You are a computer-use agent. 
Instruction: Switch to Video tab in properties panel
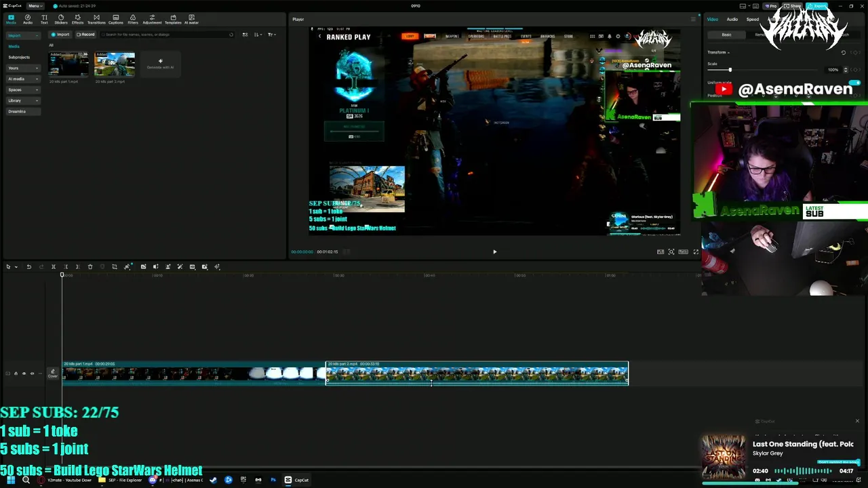713,19
